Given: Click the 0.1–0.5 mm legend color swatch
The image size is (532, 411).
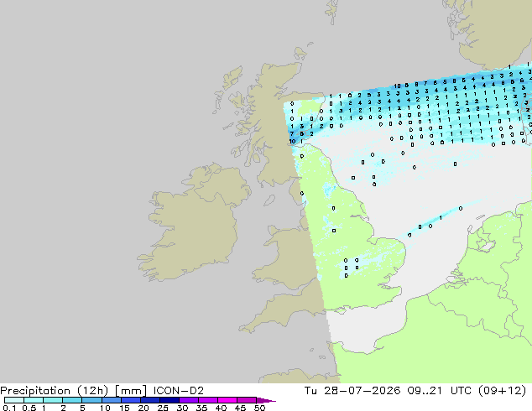Looking at the screenshot, I should pos(14,400).
